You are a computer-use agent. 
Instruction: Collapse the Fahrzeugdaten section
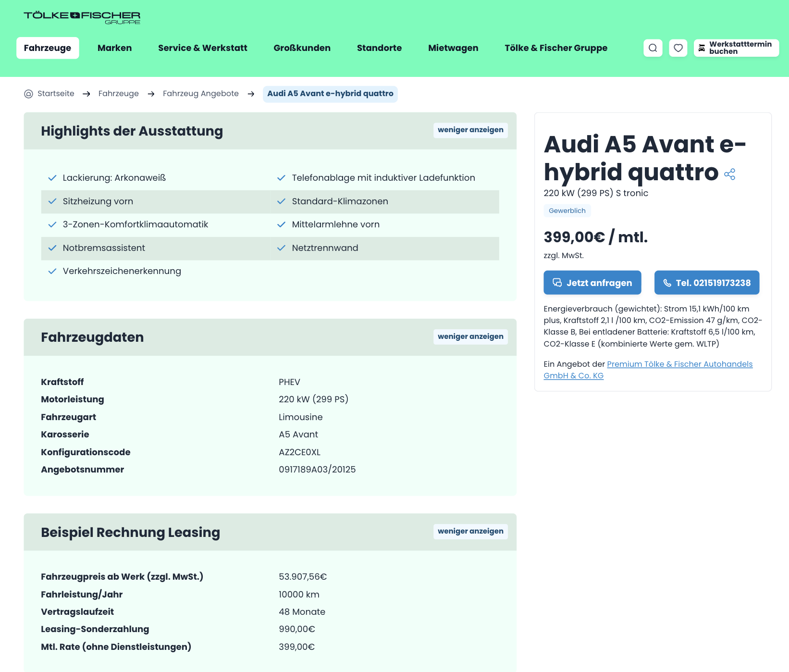[470, 336]
